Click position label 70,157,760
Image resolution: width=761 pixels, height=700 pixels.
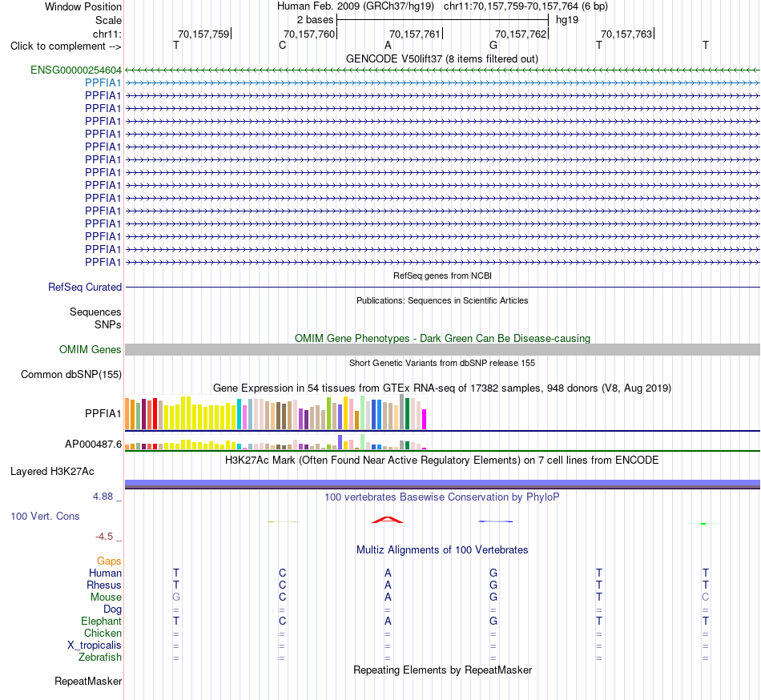[x=309, y=34]
